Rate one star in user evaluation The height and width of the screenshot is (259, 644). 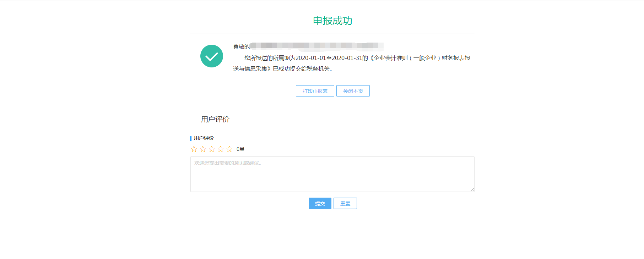click(x=194, y=149)
